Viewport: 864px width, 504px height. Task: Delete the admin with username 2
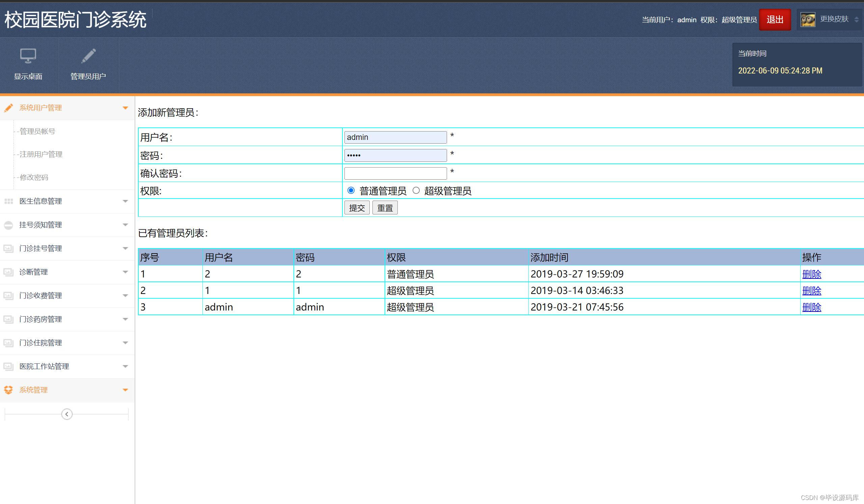tap(812, 274)
